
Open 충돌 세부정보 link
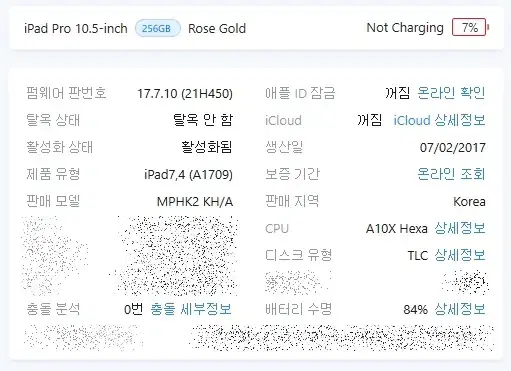(191, 309)
